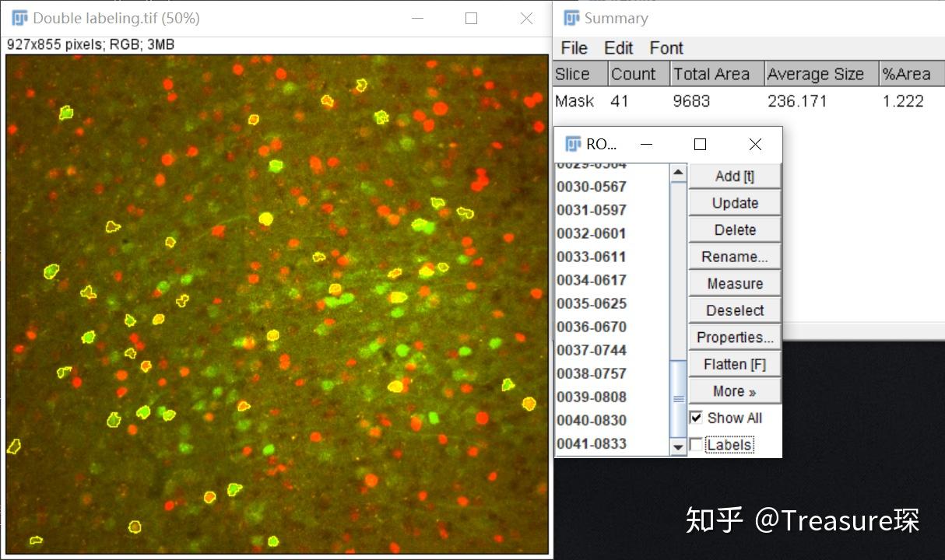This screenshot has width=945, height=560.
Task: Deselect all ROIs
Action: (734, 310)
